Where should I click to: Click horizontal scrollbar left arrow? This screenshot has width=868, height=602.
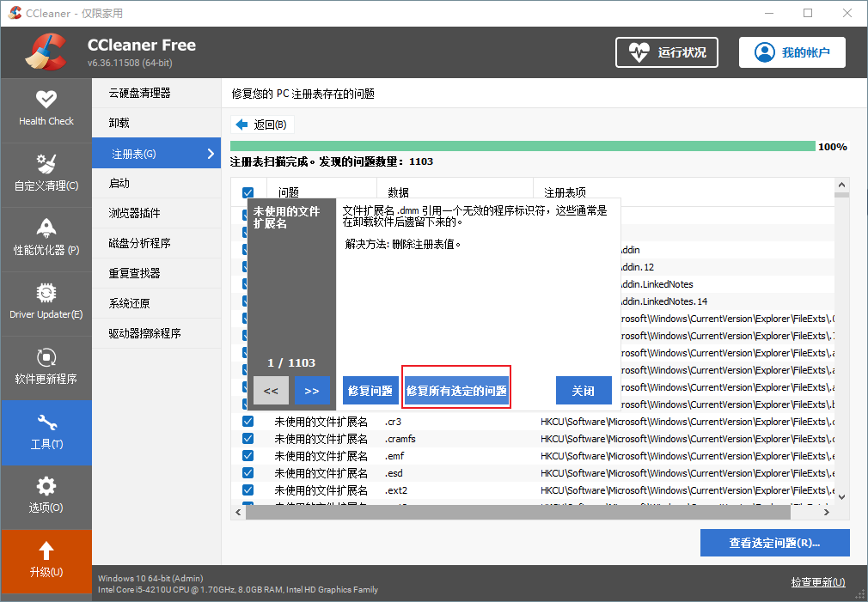(x=239, y=513)
